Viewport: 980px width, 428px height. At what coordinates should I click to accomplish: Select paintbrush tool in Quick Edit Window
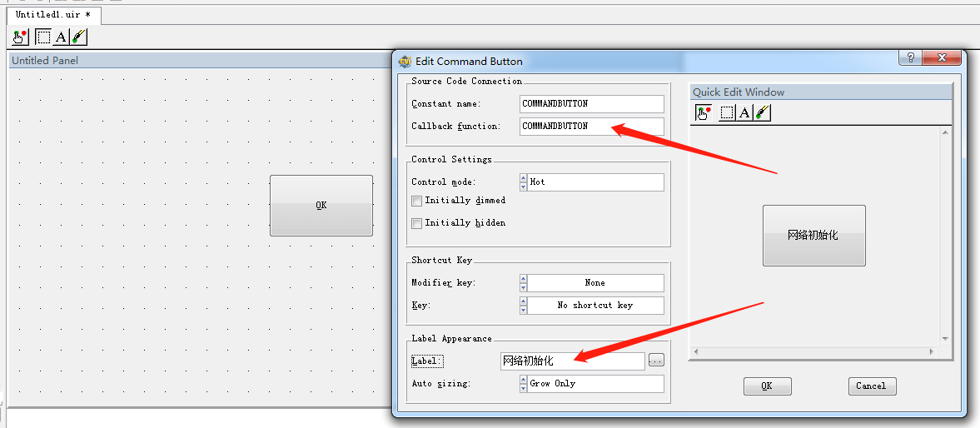point(762,112)
